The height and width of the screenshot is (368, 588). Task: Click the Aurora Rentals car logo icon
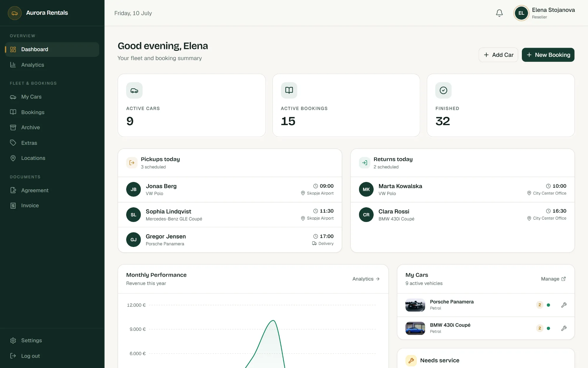[15, 13]
